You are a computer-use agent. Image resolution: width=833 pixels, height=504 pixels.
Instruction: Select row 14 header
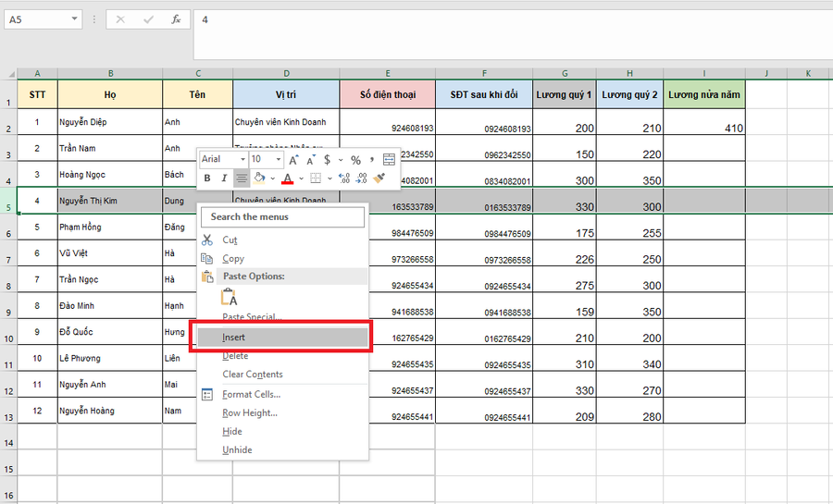click(8, 436)
